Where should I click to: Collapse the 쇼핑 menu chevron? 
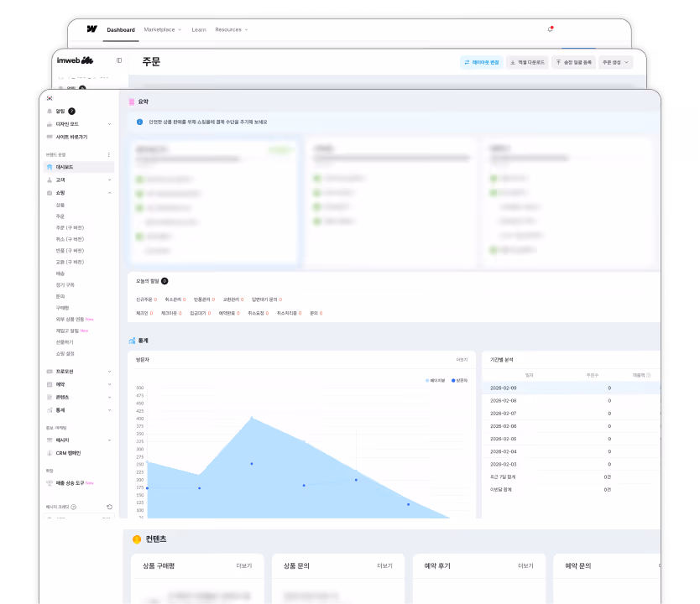[109, 193]
